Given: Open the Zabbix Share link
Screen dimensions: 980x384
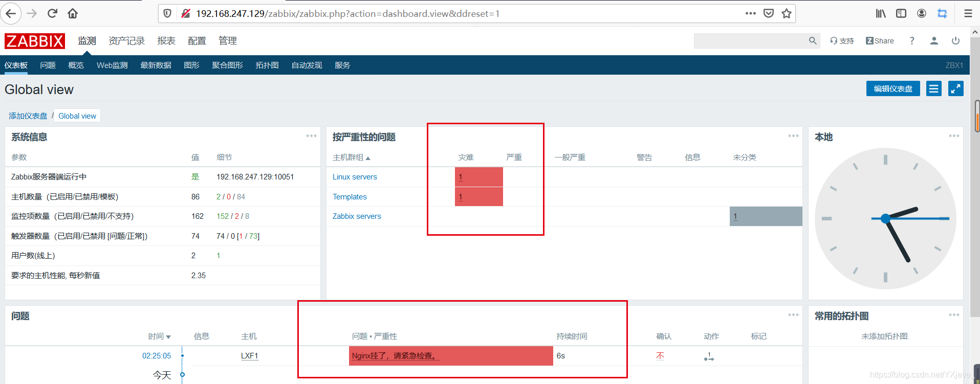Looking at the screenshot, I should (880, 41).
